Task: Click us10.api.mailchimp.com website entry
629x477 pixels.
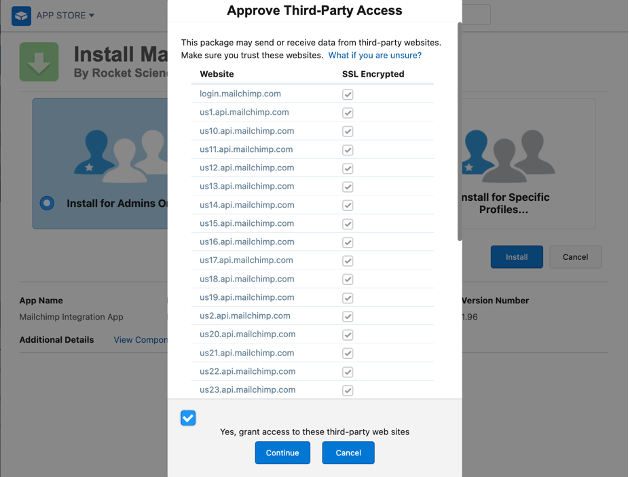Action: click(247, 131)
